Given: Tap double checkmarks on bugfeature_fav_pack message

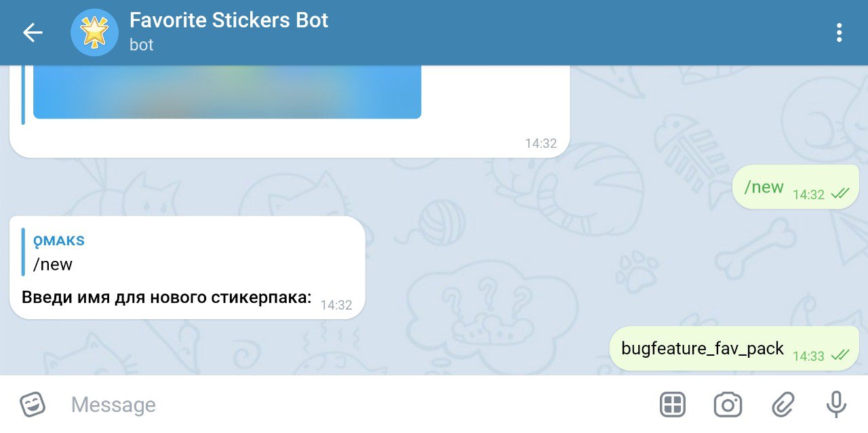Looking at the screenshot, I should pos(840,355).
